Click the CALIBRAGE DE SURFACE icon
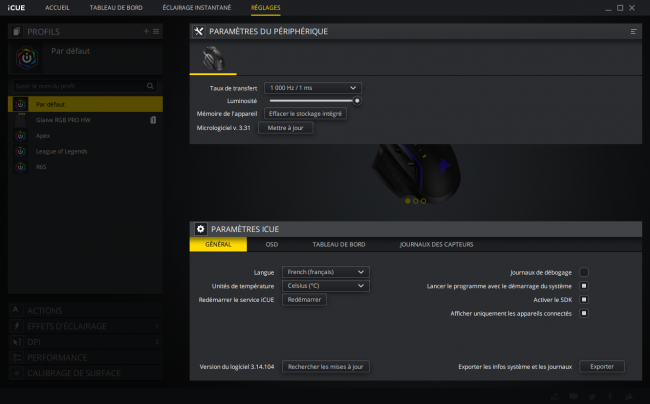The image size is (650, 404). pos(17,373)
